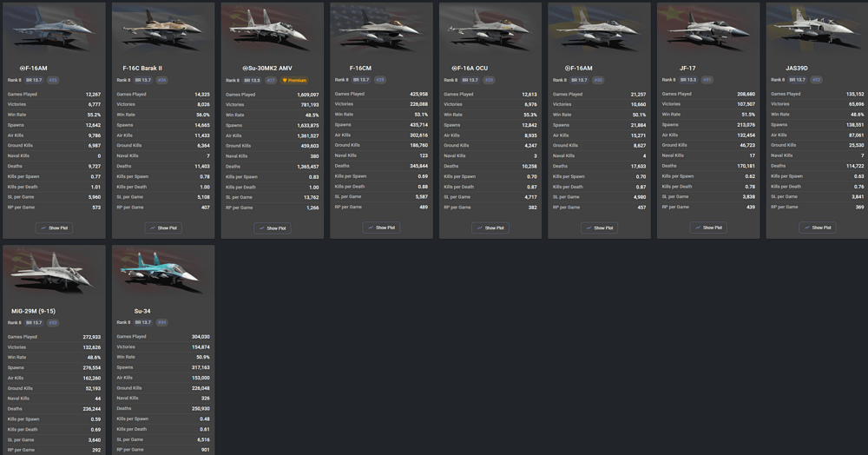Image resolution: width=868 pixels, height=455 pixels.
Task: Select the Deaths value 236,244
Action: (x=91, y=409)
